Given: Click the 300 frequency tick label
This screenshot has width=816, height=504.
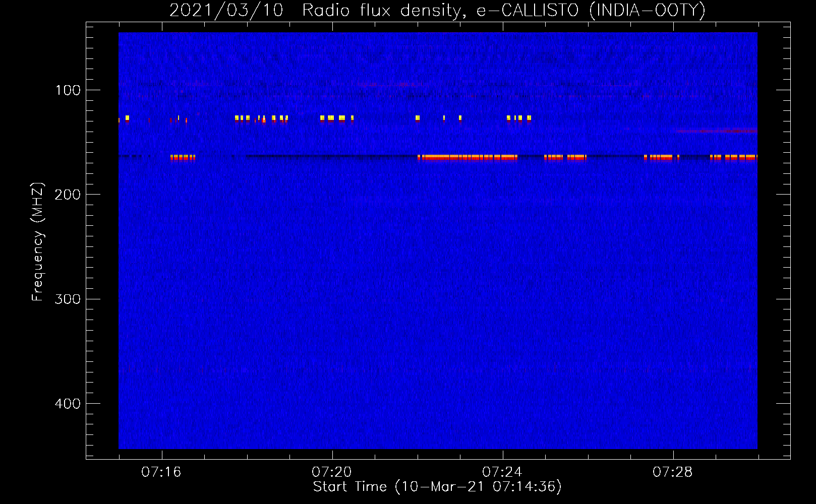Looking at the screenshot, I should [68, 299].
